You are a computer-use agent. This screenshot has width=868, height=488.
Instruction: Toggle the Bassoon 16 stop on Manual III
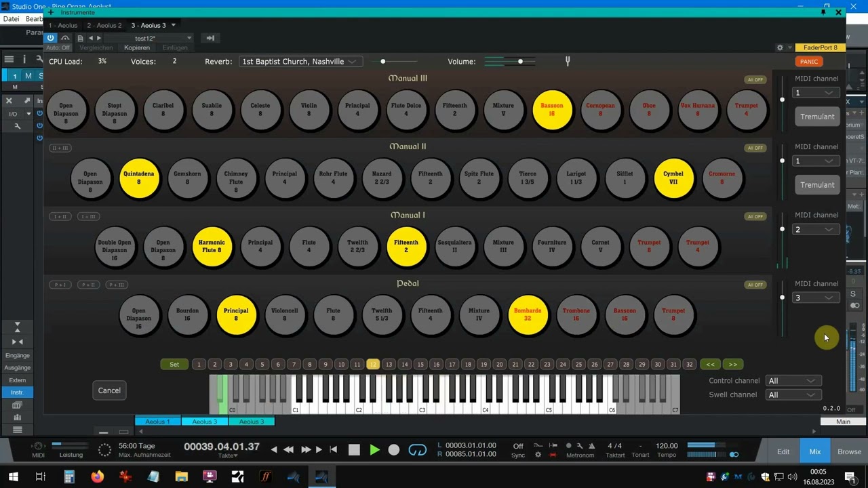coord(552,110)
